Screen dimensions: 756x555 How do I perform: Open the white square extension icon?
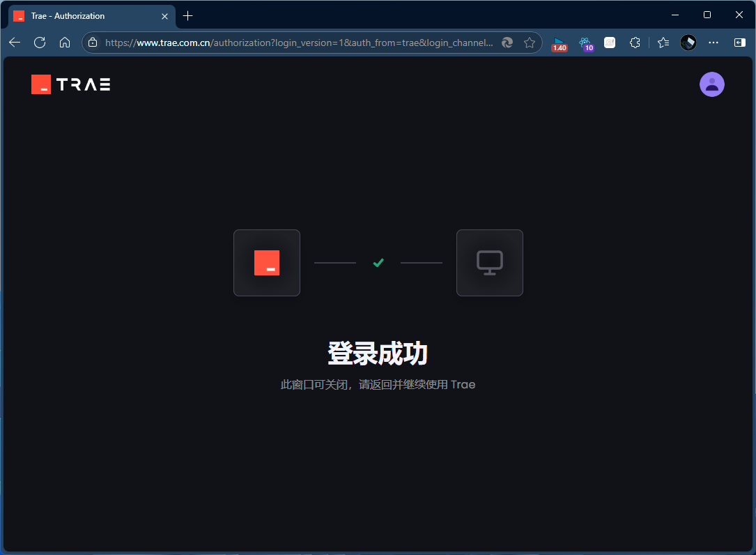coord(610,43)
